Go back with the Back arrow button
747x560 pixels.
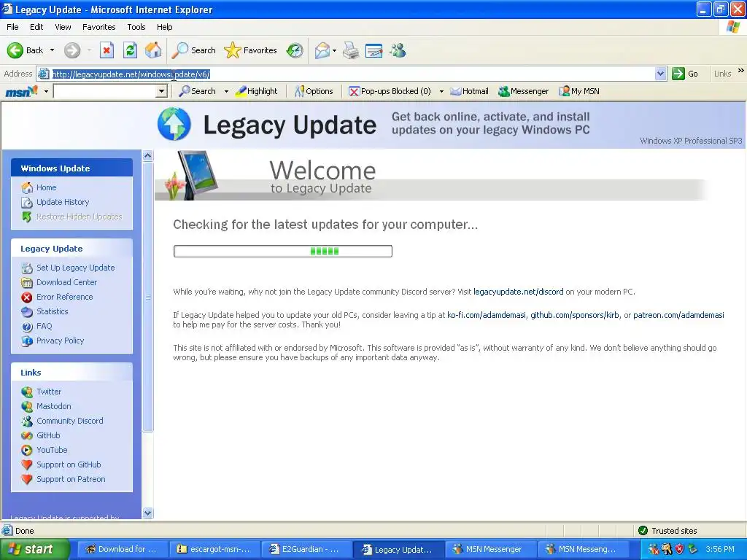[x=25, y=50]
